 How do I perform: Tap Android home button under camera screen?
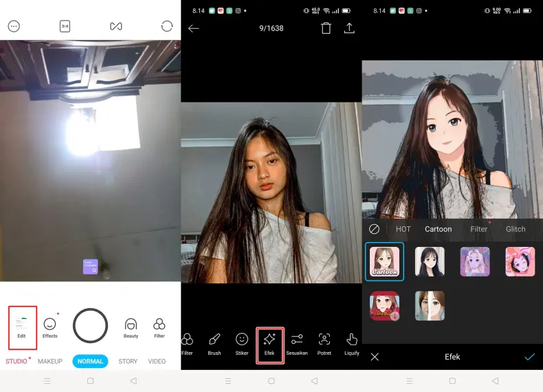pyautogui.click(x=90, y=381)
